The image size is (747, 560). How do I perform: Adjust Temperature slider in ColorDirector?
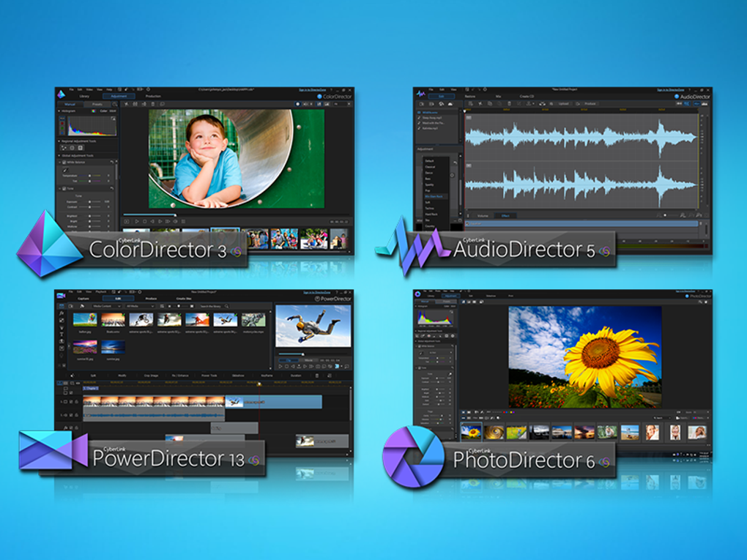pos(91,176)
